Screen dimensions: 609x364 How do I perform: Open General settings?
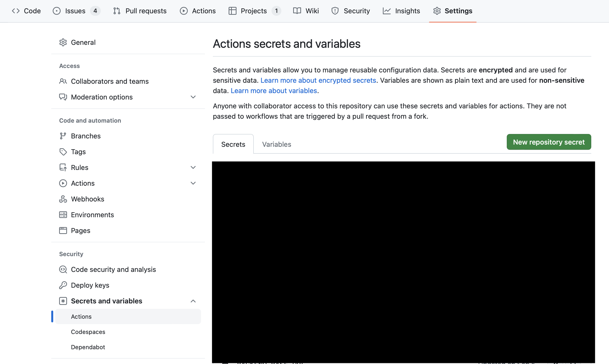tap(128, 42)
